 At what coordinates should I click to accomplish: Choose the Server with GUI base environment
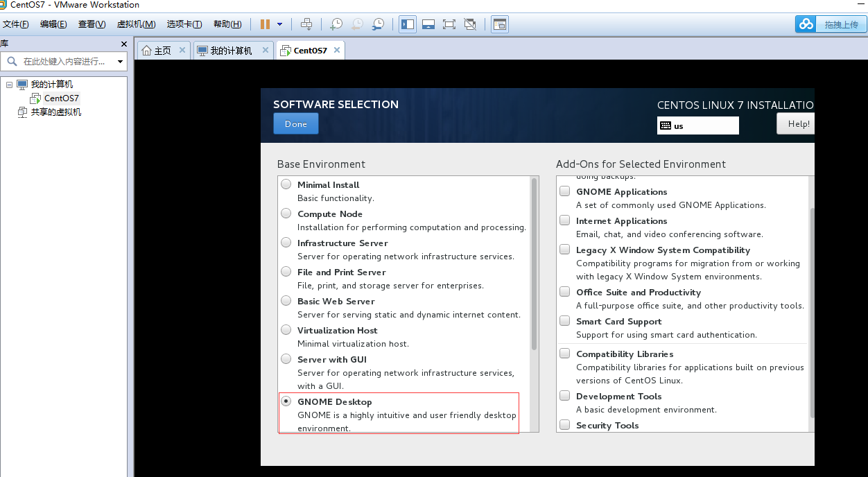286,359
